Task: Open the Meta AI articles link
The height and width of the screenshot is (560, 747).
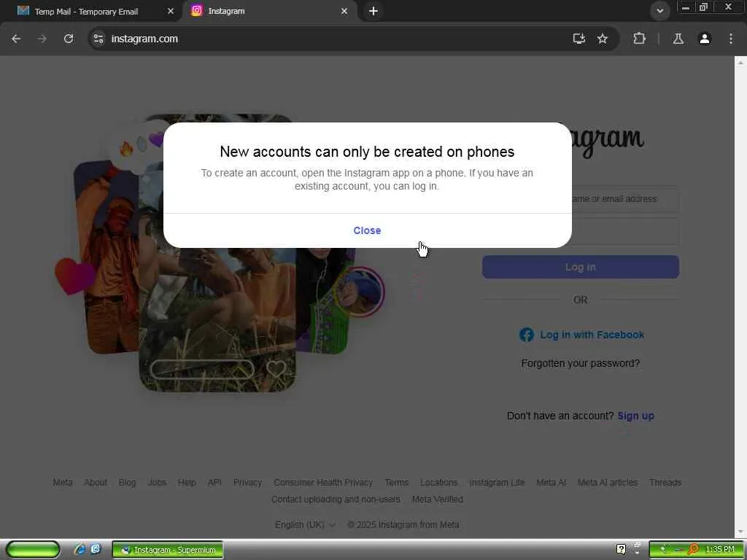Action: coord(608,483)
